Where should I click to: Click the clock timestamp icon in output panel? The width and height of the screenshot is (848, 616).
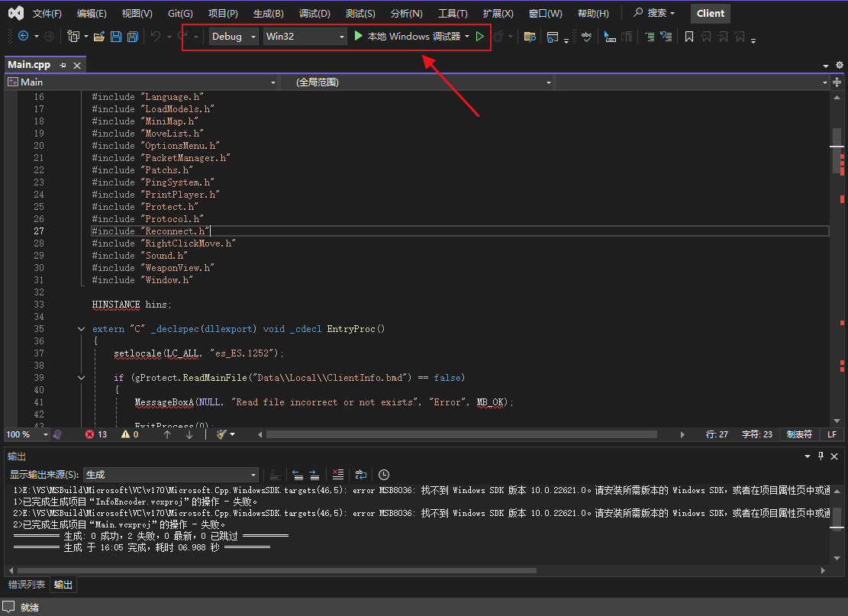[384, 474]
